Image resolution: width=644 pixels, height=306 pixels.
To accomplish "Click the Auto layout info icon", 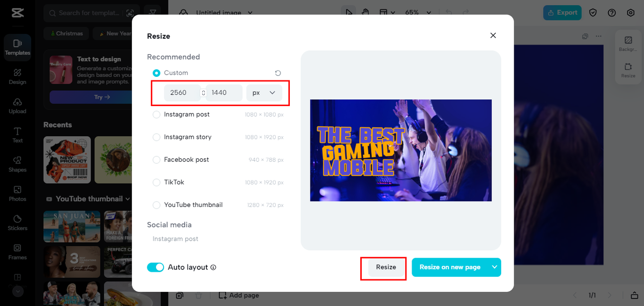I will [213, 267].
